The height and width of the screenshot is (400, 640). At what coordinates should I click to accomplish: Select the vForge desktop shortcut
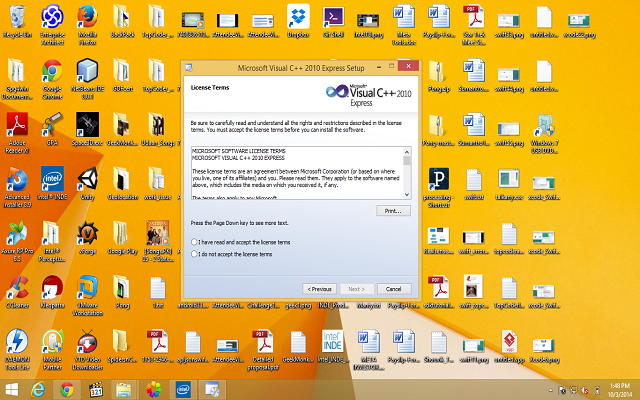(87, 237)
